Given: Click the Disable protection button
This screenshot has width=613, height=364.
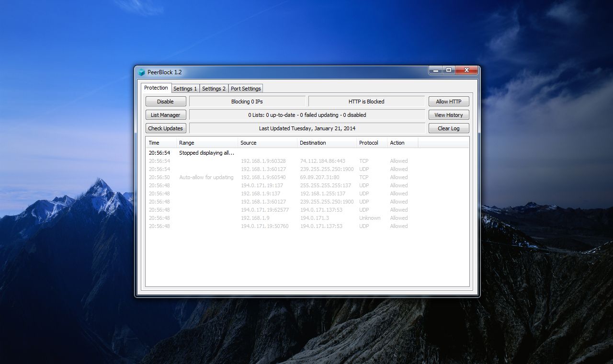Looking at the screenshot, I should pos(165,101).
